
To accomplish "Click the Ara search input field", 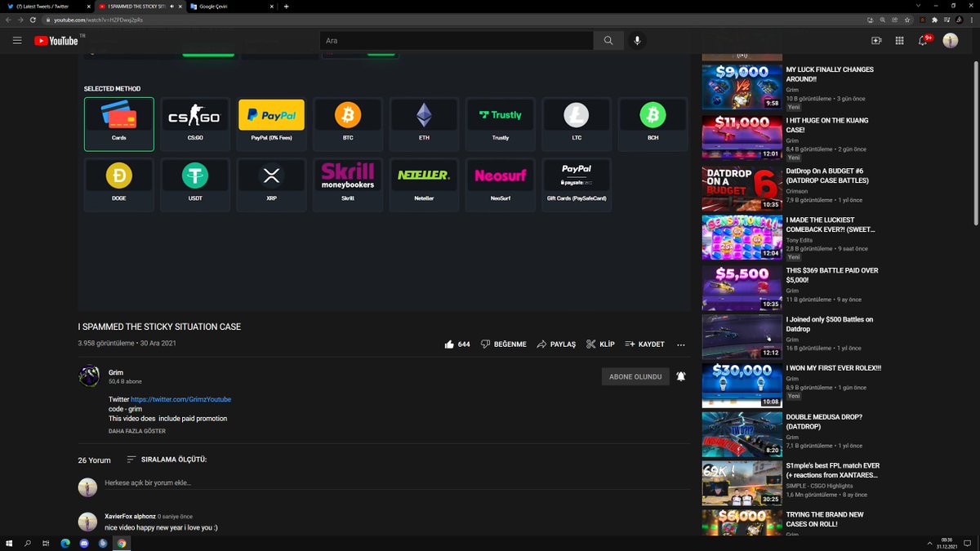I will pyautogui.click(x=457, y=41).
